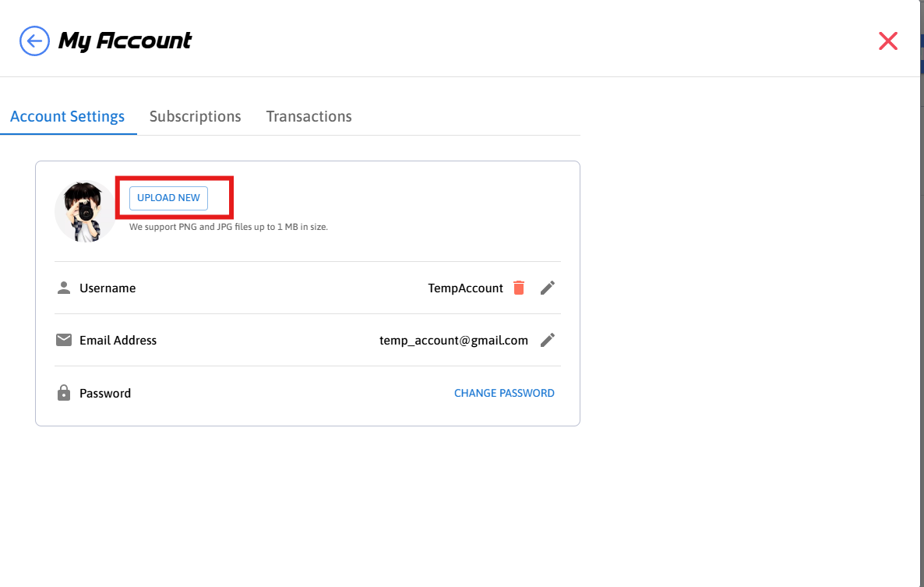Open the Transactions tab
The image size is (924, 587).
pyautogui.click(x=309, y=116)
